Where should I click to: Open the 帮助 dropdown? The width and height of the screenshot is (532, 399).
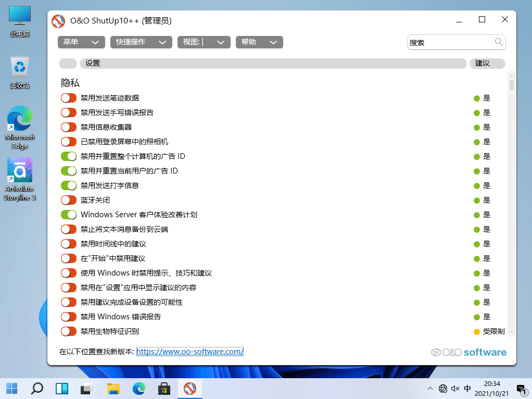click(259, 42)
